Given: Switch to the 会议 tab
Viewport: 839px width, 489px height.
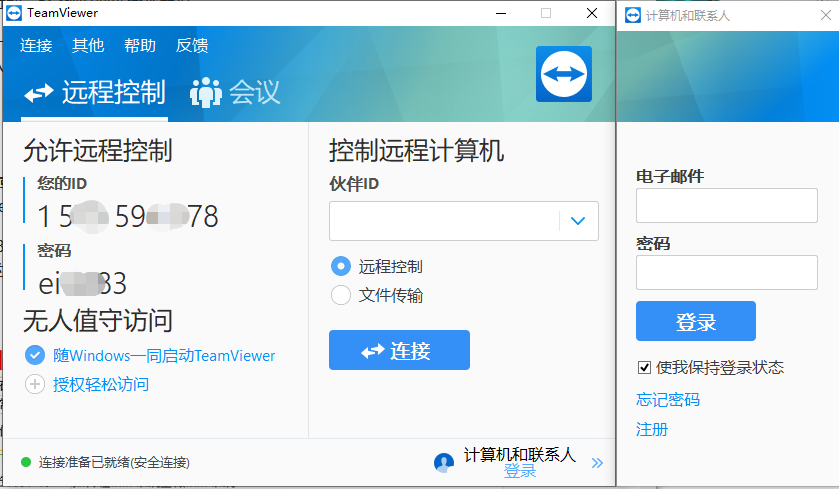Looking at the screenshot, I should (x=235, y=93).
